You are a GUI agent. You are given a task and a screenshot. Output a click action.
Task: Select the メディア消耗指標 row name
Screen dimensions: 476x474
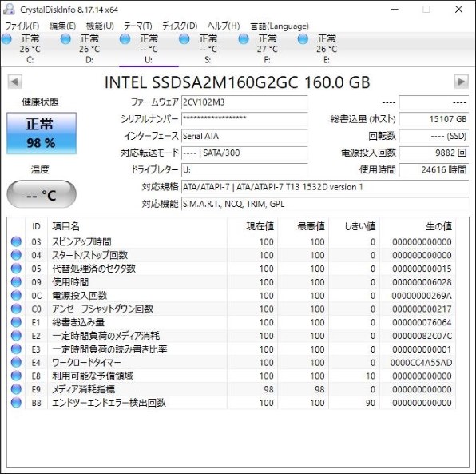pos(83,389)
